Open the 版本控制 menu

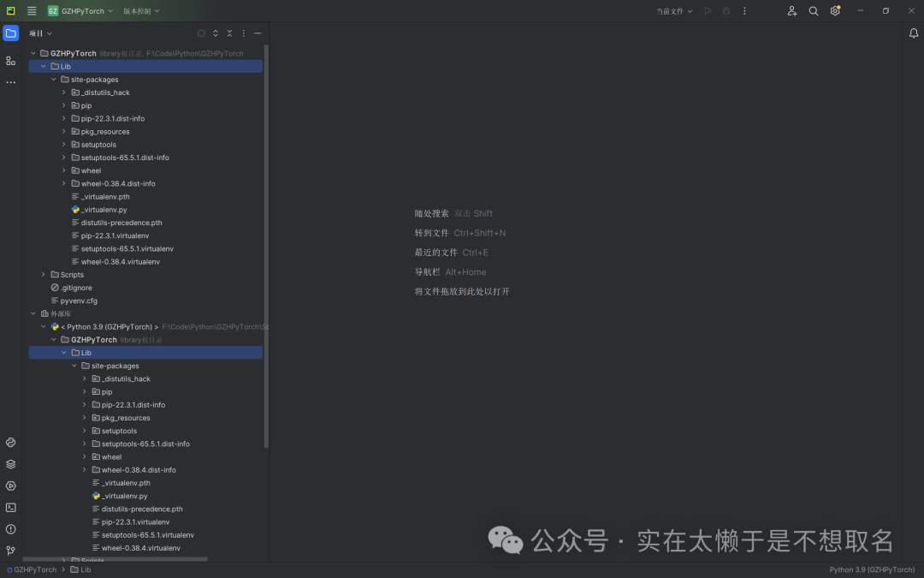(137, 10)
